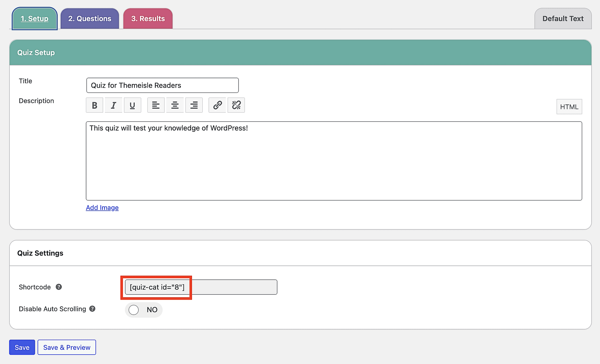Center-align the description text
600x364 pixels.
coord(175,105)
